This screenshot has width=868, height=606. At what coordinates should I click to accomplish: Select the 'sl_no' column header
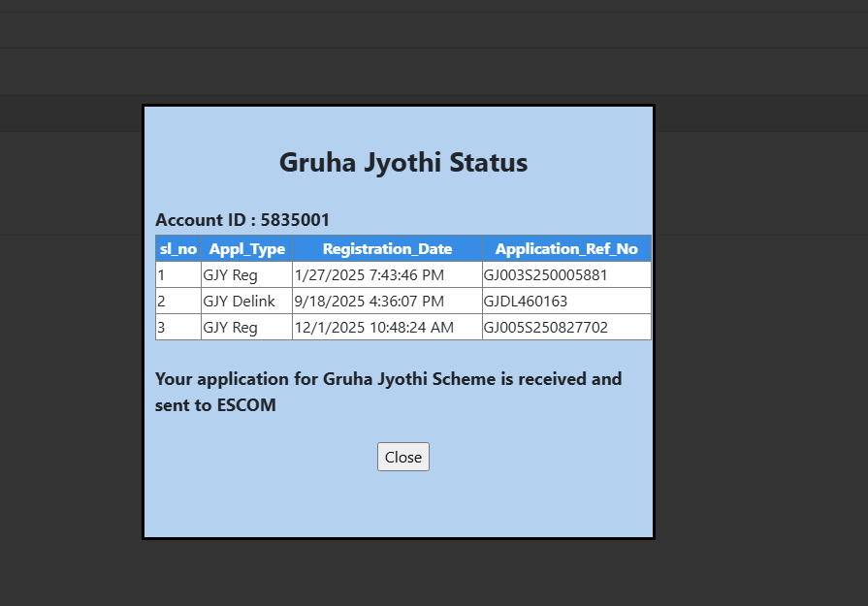click(178, 248)
